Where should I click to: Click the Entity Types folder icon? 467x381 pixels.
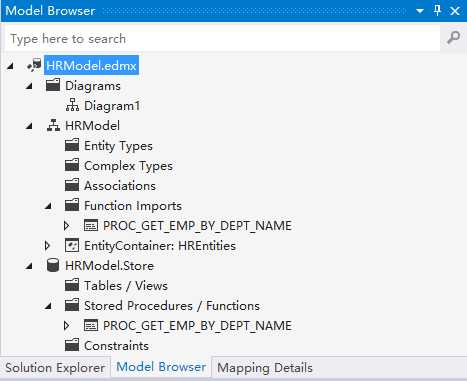[72, 145]
